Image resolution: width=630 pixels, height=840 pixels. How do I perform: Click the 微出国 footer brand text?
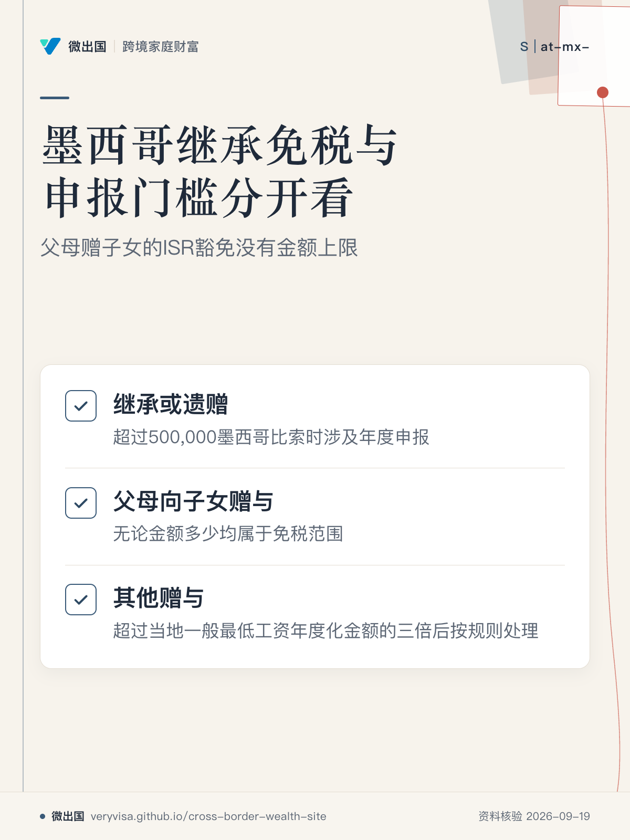tap(68, 816)
